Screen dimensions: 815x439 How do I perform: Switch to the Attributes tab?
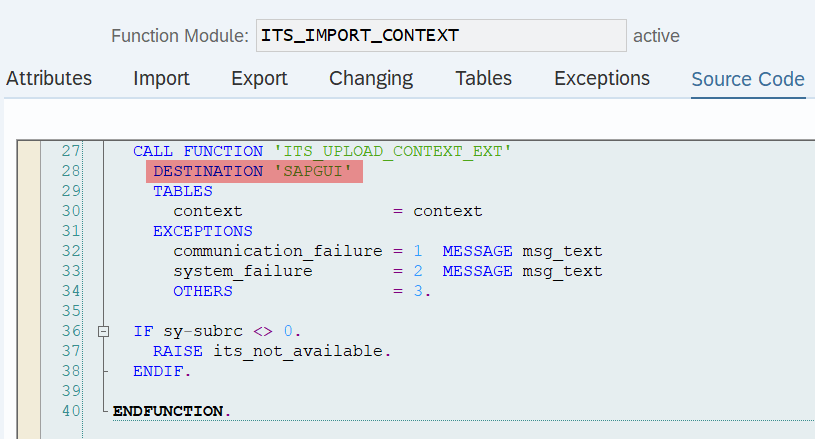(x=49, y=78)
